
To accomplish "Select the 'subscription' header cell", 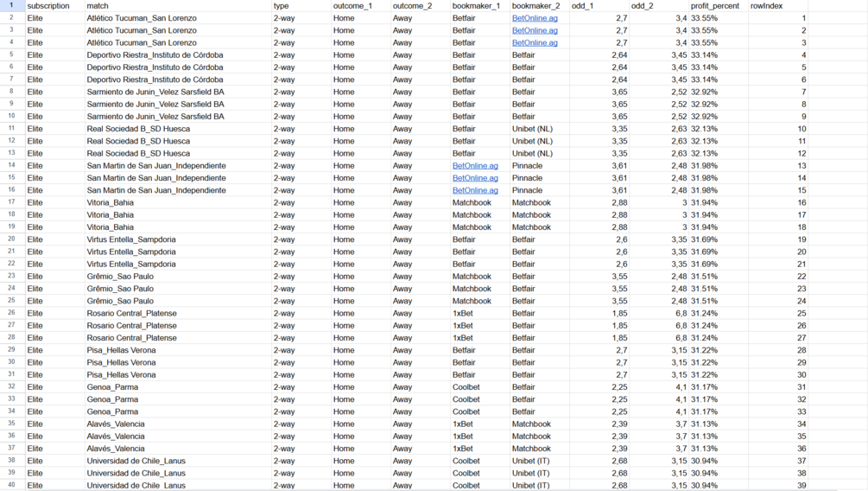I will click(54, 6).
